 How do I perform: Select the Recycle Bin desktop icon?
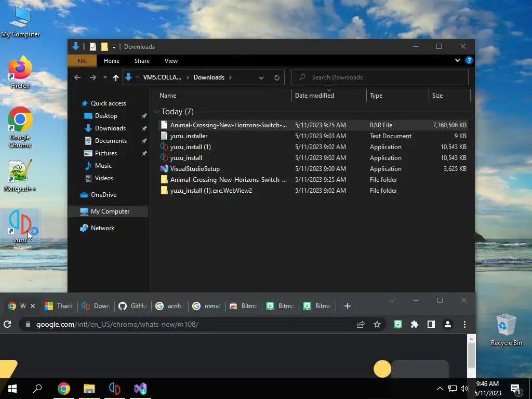(506, 330)
